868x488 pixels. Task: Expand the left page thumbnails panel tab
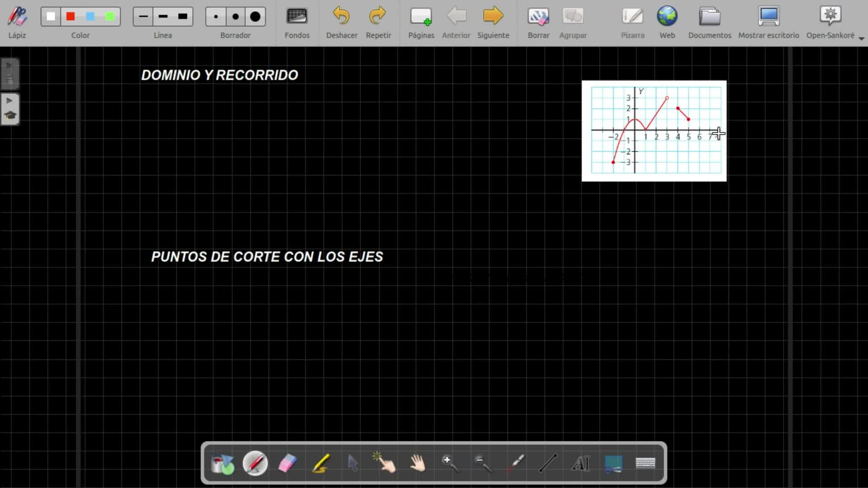[x=9, y=73]
